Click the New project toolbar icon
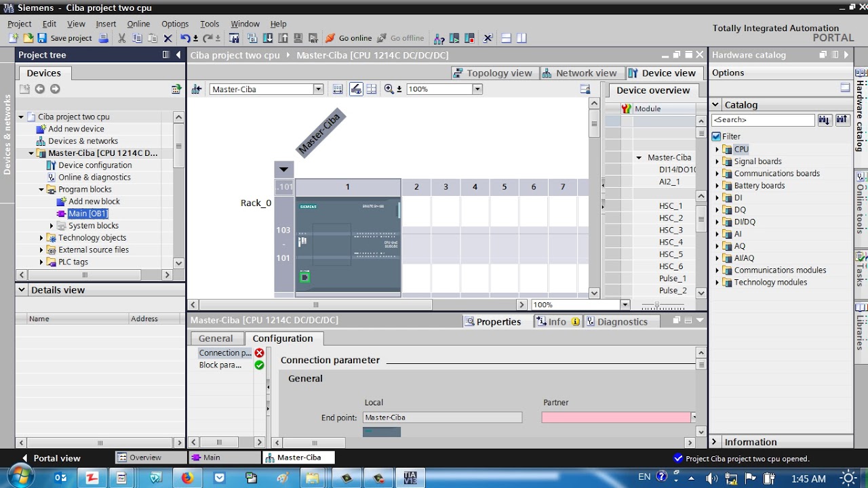 tap(14, 39)
